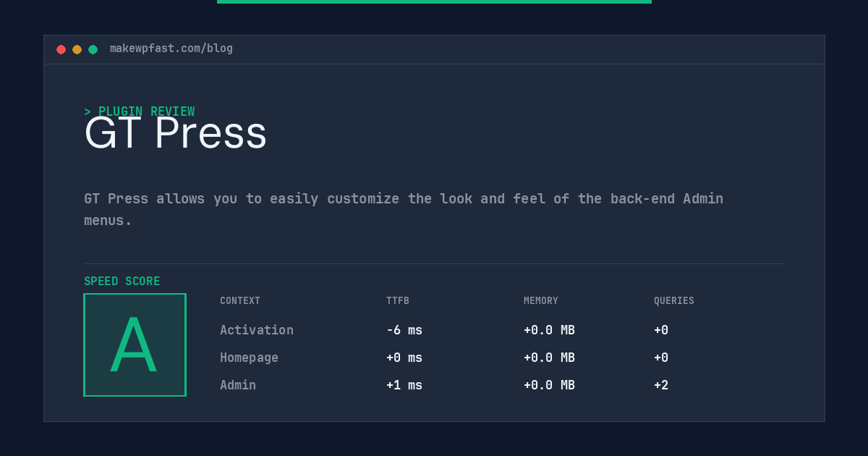The height and width of the screenshot is (456, 868).
Task: Click the Homepage row queries value
Action: 661,358
